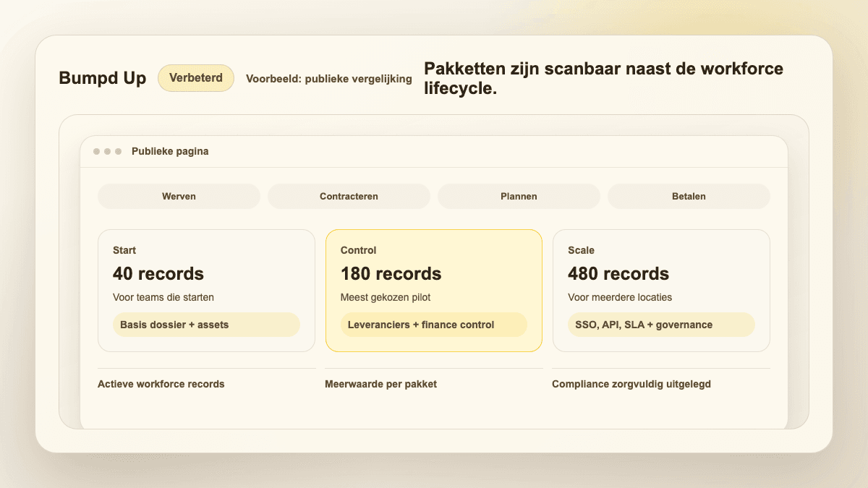Choose the Betalen tab
The height and width of the screenshot is (488, 868).
click(x=689, y=196)
